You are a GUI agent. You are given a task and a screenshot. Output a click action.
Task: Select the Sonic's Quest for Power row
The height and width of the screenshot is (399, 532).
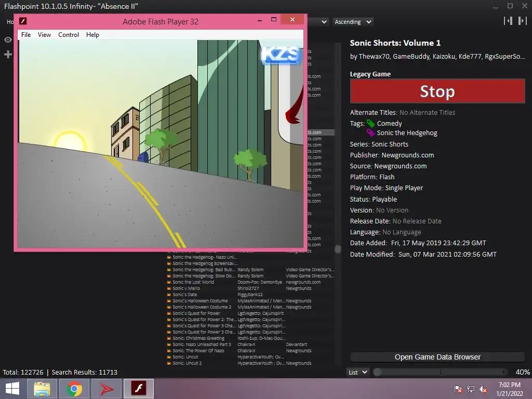pos(250,313)
